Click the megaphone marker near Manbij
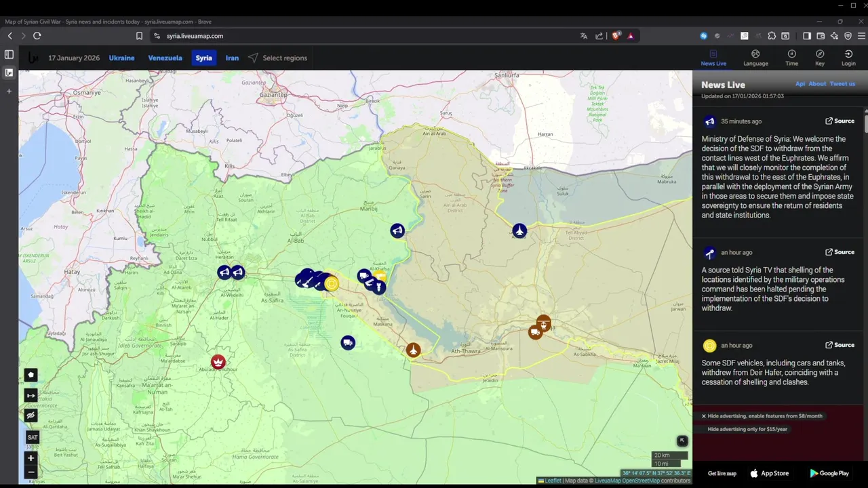Image resolution: width=868 pixels, height=488 pixels. click(x=397, y=231)
